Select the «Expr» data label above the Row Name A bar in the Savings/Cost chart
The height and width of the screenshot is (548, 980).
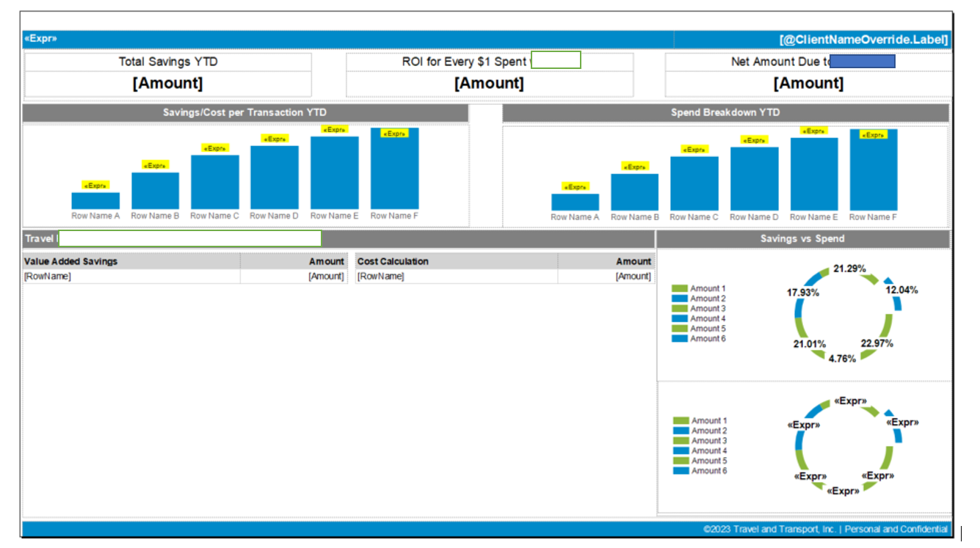[95, 186]
